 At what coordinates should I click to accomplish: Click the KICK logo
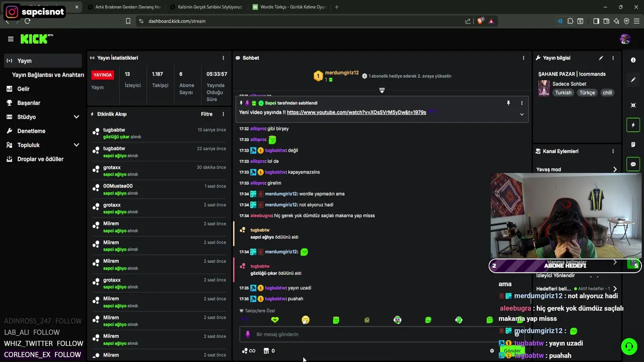click(x=37, y=39)
